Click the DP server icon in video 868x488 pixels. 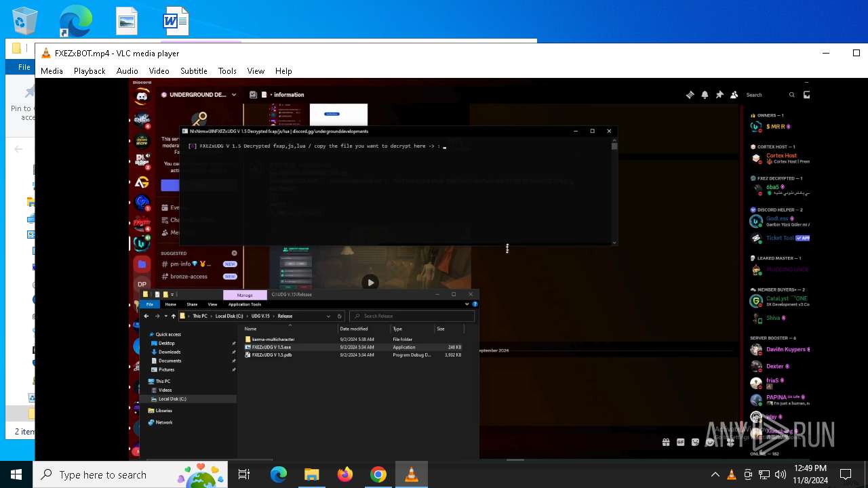[142, 284]
